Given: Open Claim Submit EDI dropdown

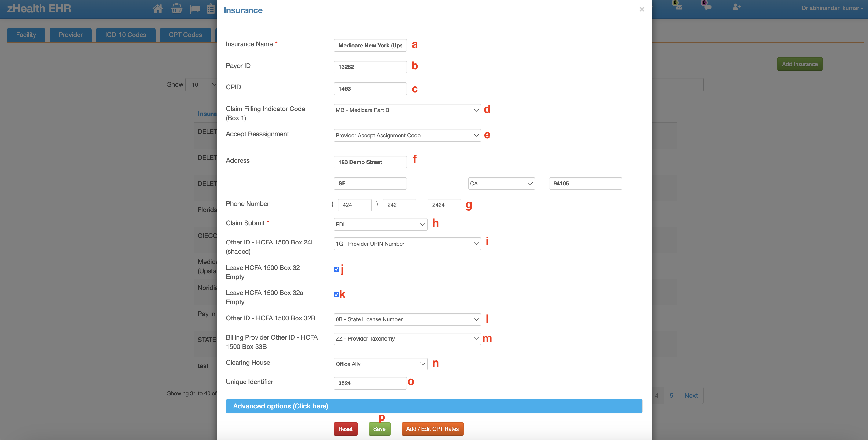Looking at the screenshot, I should tap(381, 224).
